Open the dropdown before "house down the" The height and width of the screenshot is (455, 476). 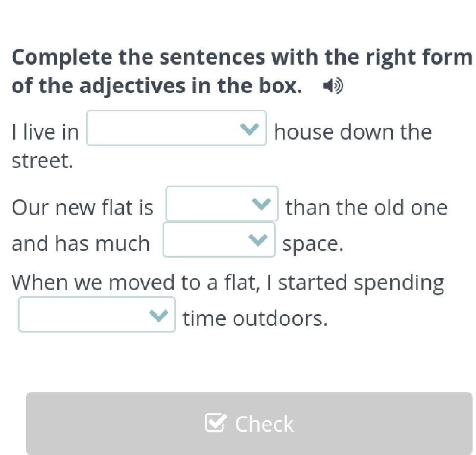176,128
